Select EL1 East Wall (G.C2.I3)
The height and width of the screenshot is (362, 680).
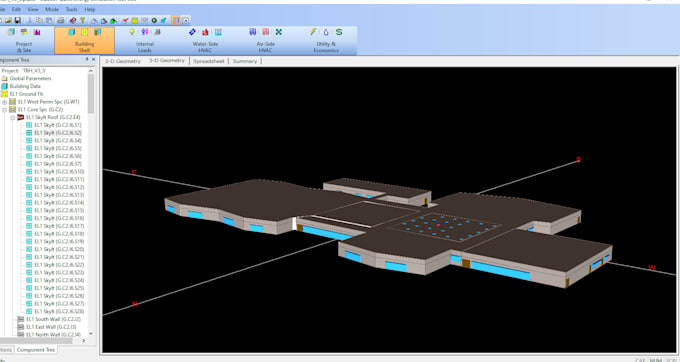51,327
